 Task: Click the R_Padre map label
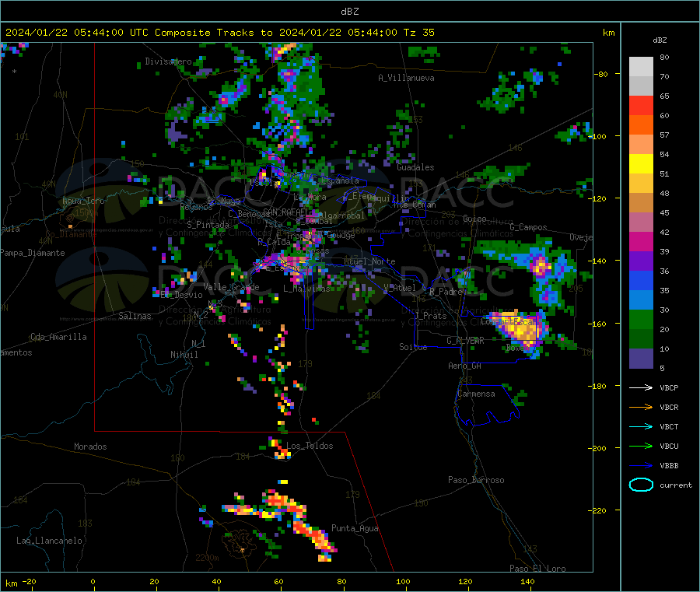click(x=446, y=292)
